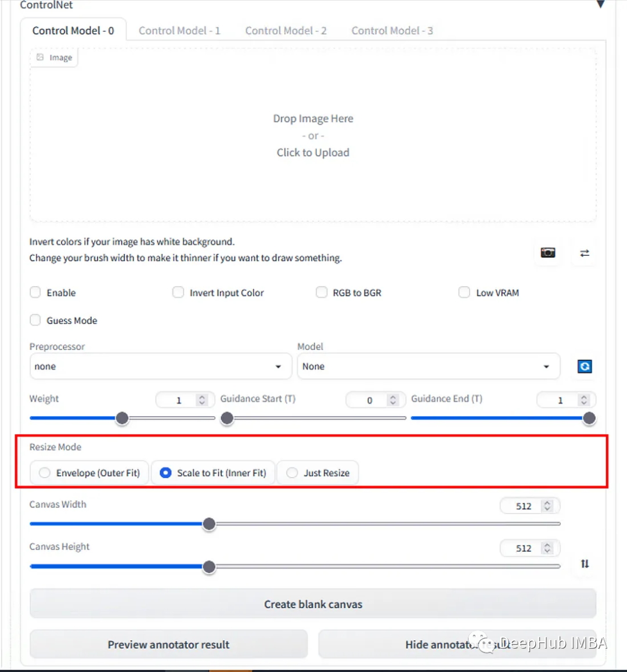
Task: Click the Create blank canvas button
Action: [x=313, y=604]
